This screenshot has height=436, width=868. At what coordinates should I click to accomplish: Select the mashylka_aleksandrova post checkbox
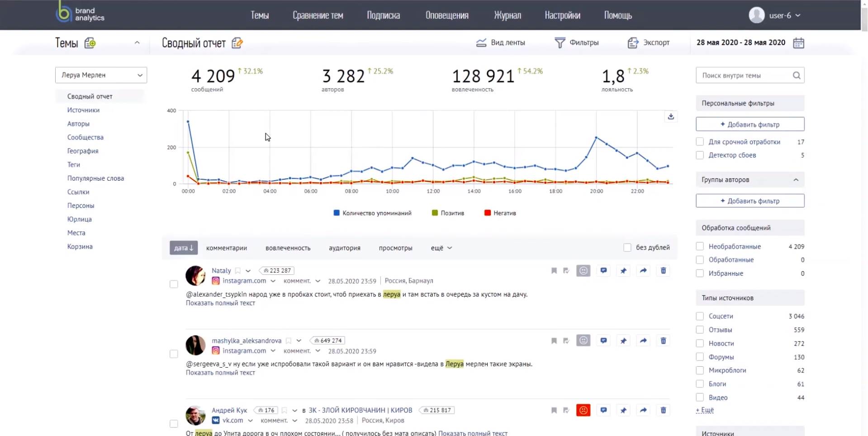[x=174, y=354]
